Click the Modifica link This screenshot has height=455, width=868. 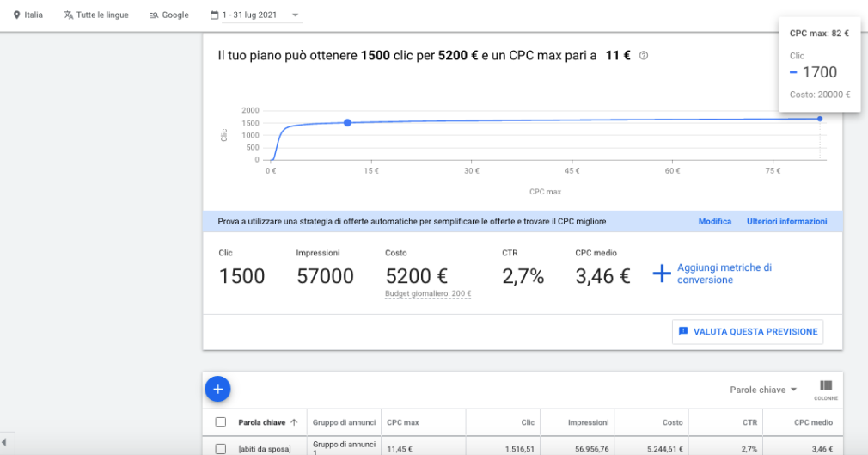pyautogui.click(x=714, y=222)
